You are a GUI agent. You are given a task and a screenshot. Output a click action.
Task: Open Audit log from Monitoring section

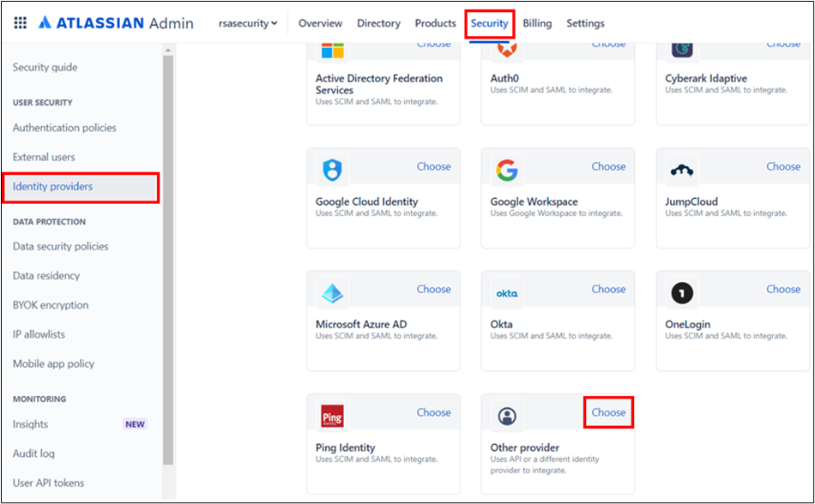33,453
